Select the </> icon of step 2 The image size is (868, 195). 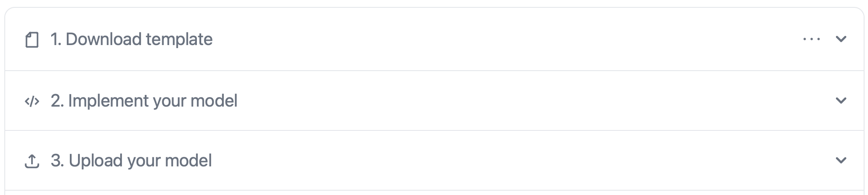coord(32,101)
